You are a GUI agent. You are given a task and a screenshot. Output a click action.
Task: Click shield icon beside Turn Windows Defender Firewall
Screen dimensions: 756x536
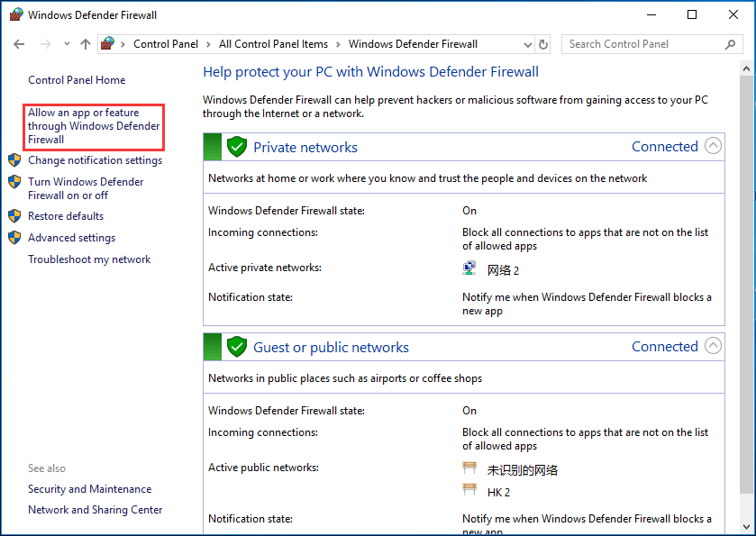pos(15,182)
